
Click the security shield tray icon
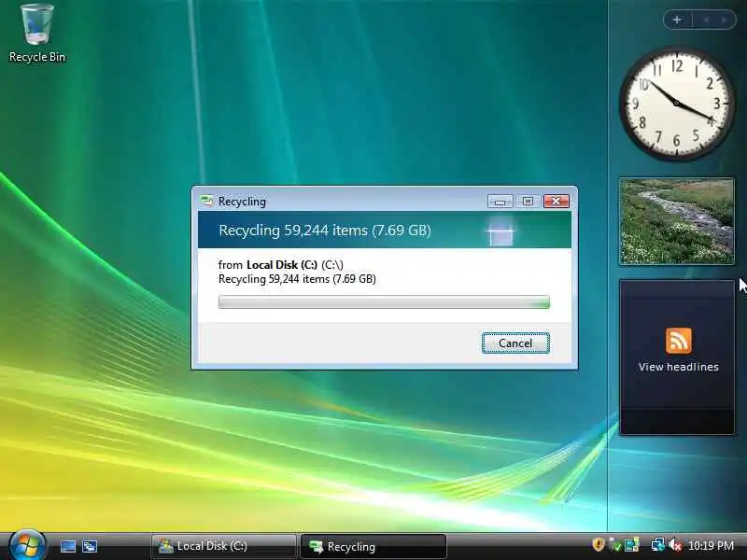point(598,544)
